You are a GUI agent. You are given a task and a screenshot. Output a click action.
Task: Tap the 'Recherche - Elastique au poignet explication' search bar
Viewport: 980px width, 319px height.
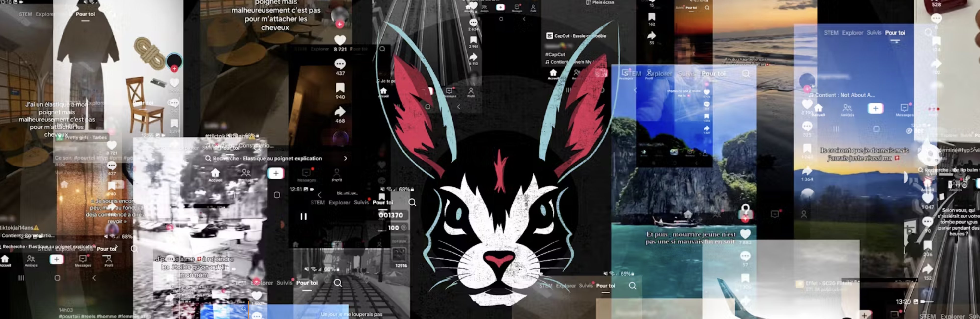pyautogui.click(x=266, y=158)
